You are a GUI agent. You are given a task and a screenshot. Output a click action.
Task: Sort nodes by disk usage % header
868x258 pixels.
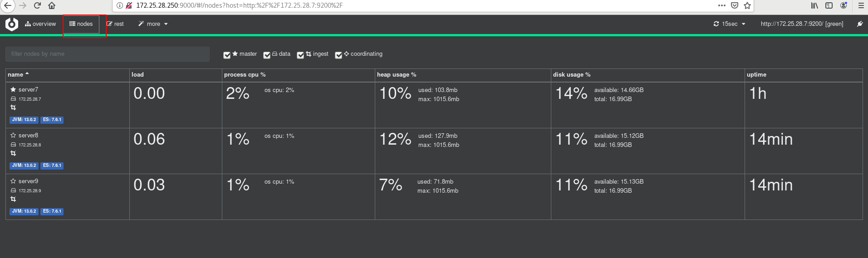572,75
